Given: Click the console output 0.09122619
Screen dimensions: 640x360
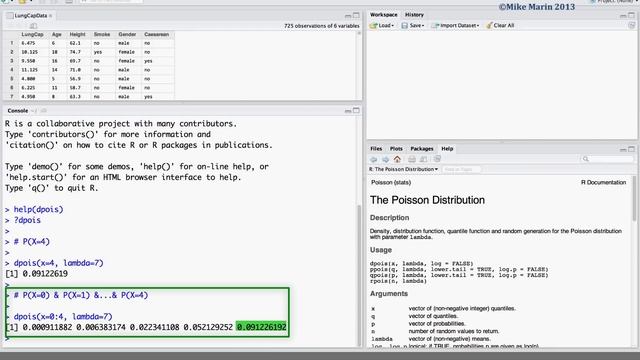Looking at the screenshot, I should [x=45, y=274].
